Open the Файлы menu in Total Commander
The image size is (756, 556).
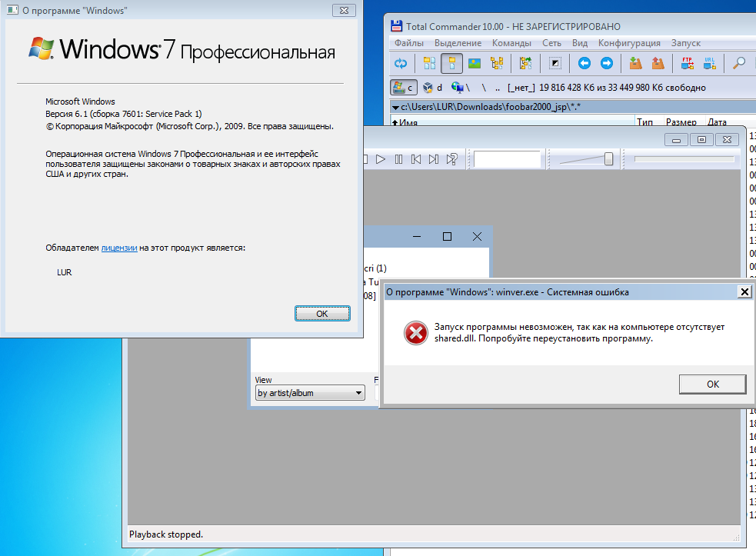(x=409, y=43)
